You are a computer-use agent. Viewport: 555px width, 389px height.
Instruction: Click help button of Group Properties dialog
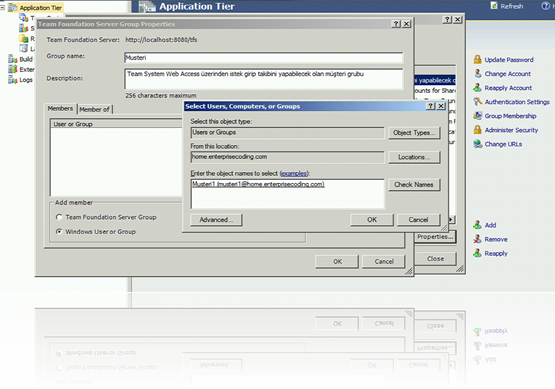(x=396, y=24)
